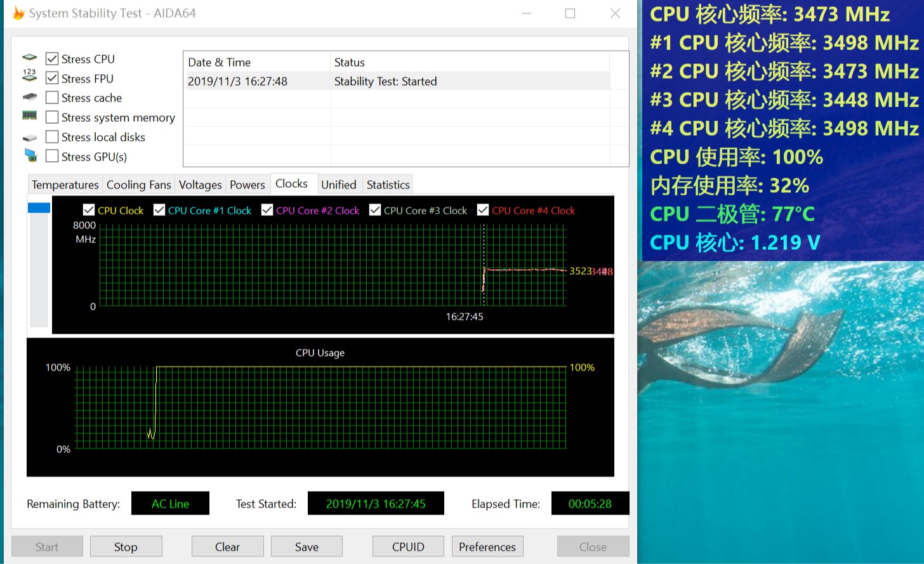The height and width of the screenshot is (564, 924).
Task: Uncheck the Stress CPU checkbox
Action: (x=52, y=59)
